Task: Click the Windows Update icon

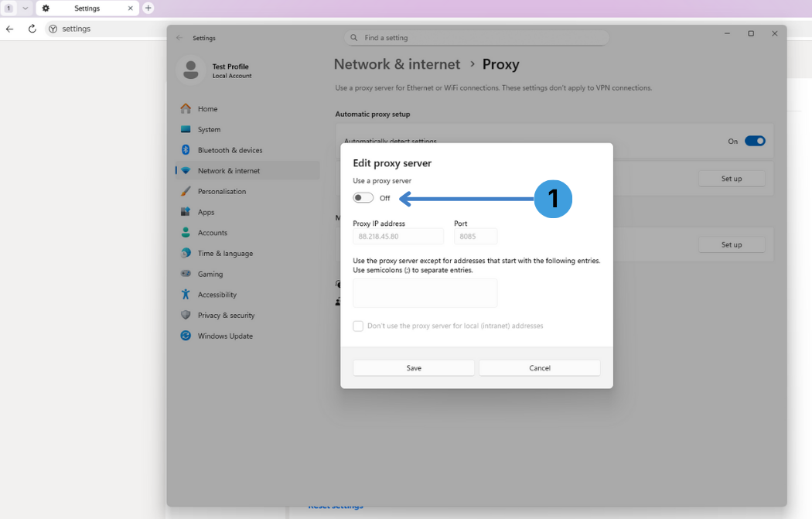Action: coord(186,336)
